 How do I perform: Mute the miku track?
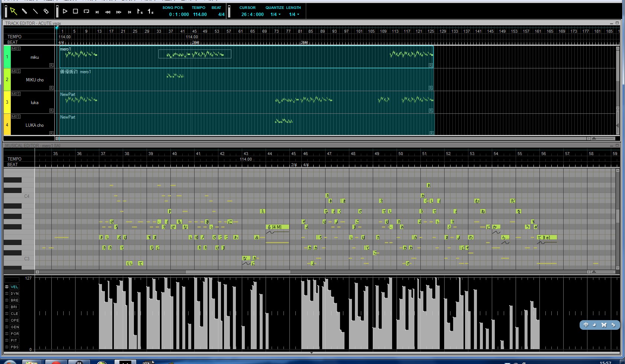[x=14, y=49]
